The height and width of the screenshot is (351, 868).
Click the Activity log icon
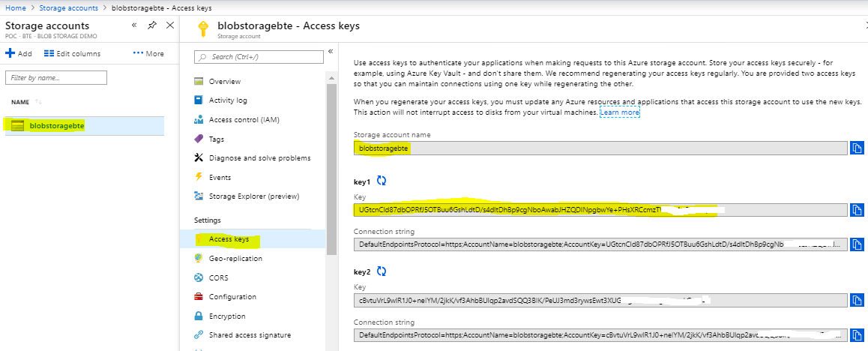click(x=199, y=100)
